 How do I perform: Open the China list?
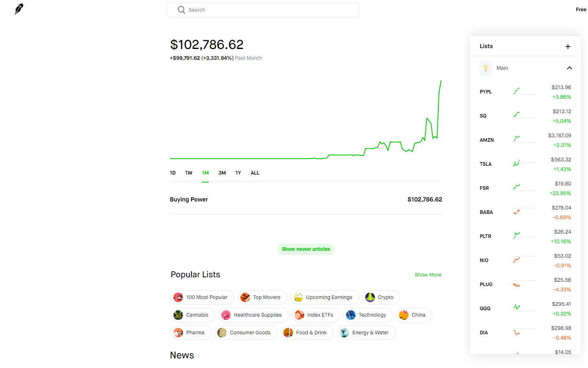click(414, 315)
